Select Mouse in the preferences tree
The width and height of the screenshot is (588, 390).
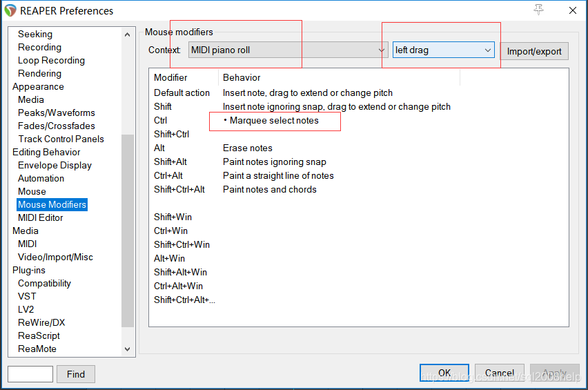point(32,192)
